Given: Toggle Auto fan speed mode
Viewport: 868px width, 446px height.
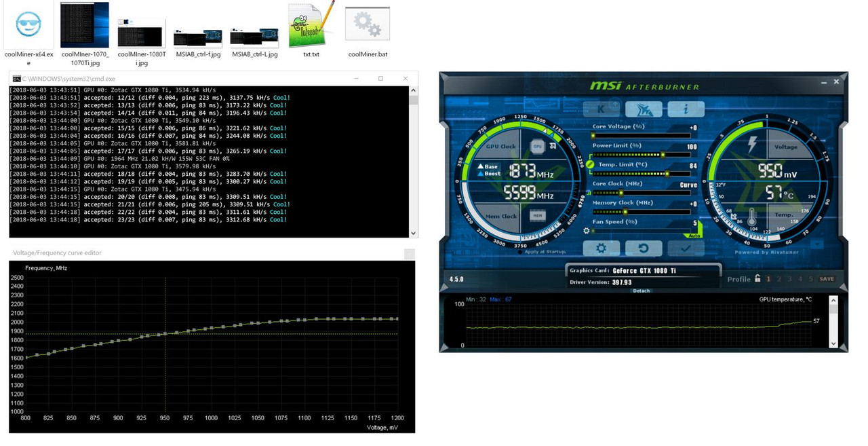Looking at the screenshot, I should 693,235.
